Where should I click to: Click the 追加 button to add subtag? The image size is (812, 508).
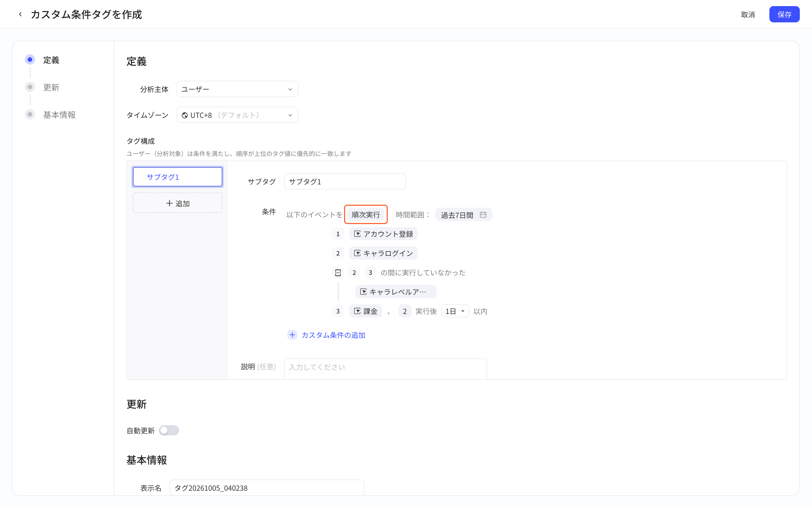(x=178, y=203)
